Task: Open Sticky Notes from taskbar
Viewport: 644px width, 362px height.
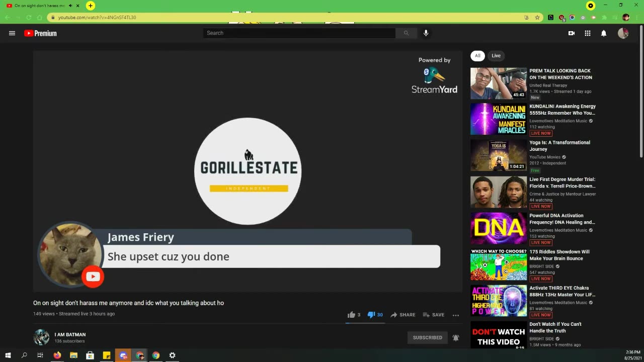Action: tap(107, 355)
